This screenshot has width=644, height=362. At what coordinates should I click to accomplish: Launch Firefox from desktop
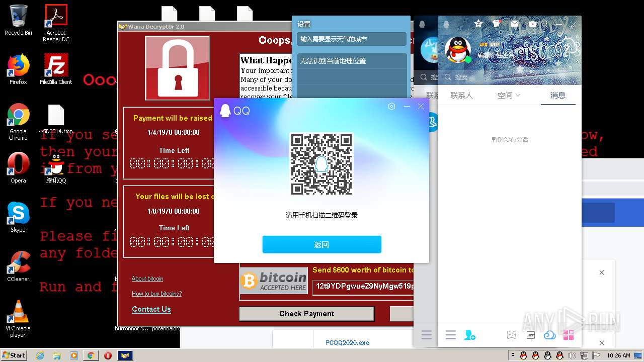tap(18, 69)
